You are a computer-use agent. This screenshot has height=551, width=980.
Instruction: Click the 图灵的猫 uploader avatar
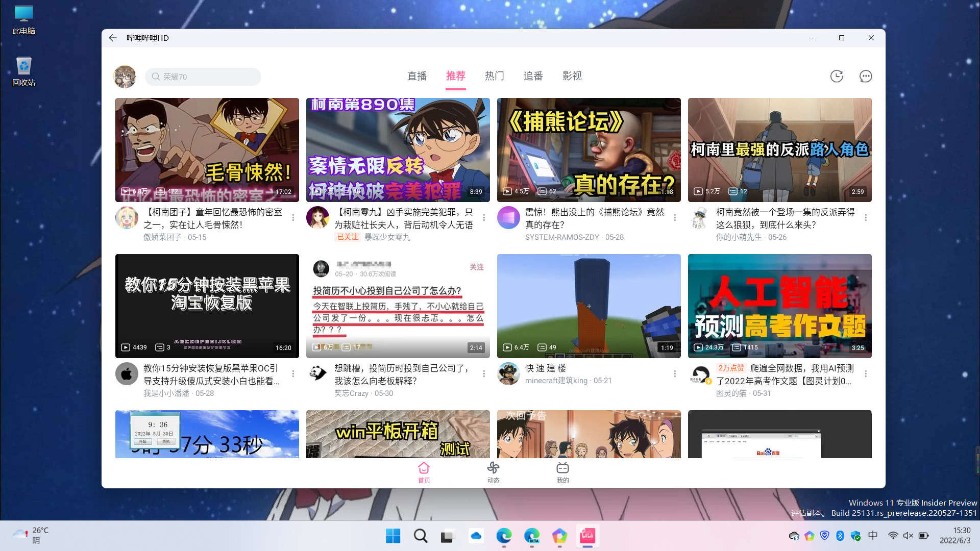(699, 374)
